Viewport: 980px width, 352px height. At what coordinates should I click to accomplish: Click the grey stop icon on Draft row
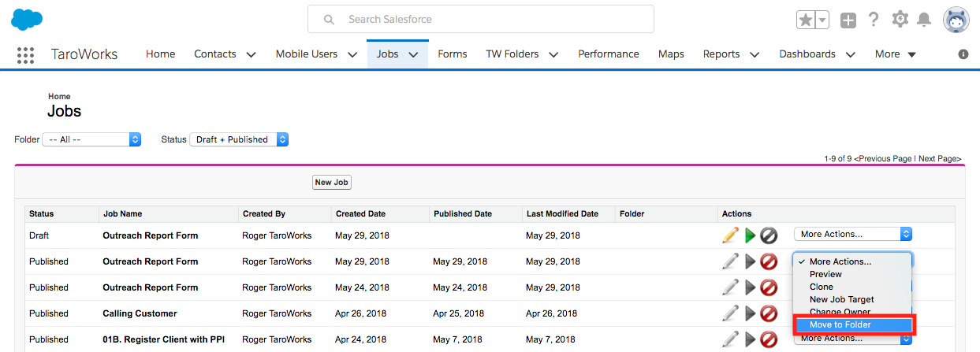(x=769, y=235)
